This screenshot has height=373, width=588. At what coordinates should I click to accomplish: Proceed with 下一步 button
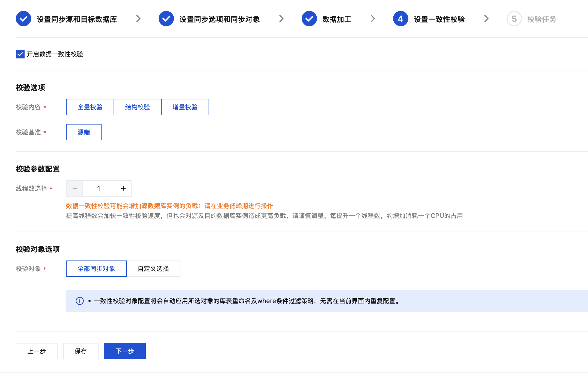coord(125,351)
